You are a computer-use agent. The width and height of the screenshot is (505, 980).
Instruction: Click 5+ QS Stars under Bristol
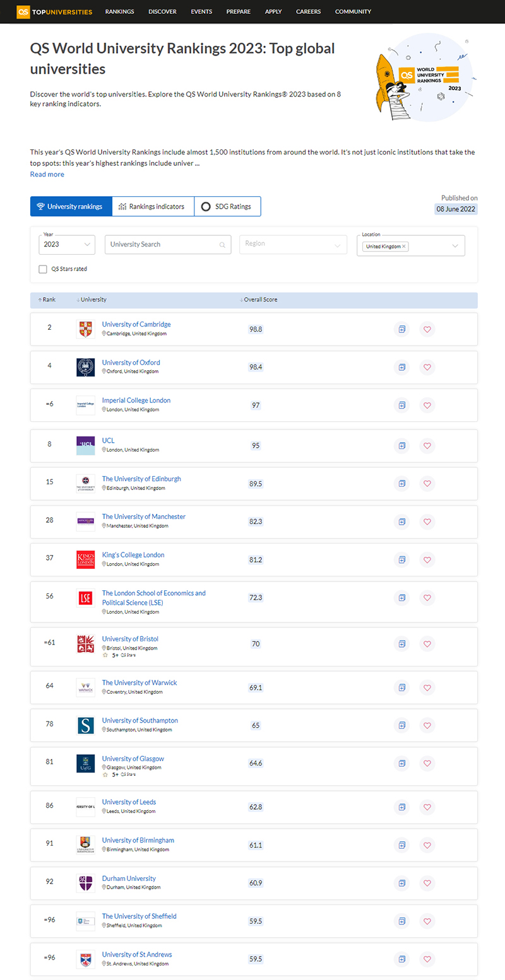pyautogui.click(x=119, y=655)
